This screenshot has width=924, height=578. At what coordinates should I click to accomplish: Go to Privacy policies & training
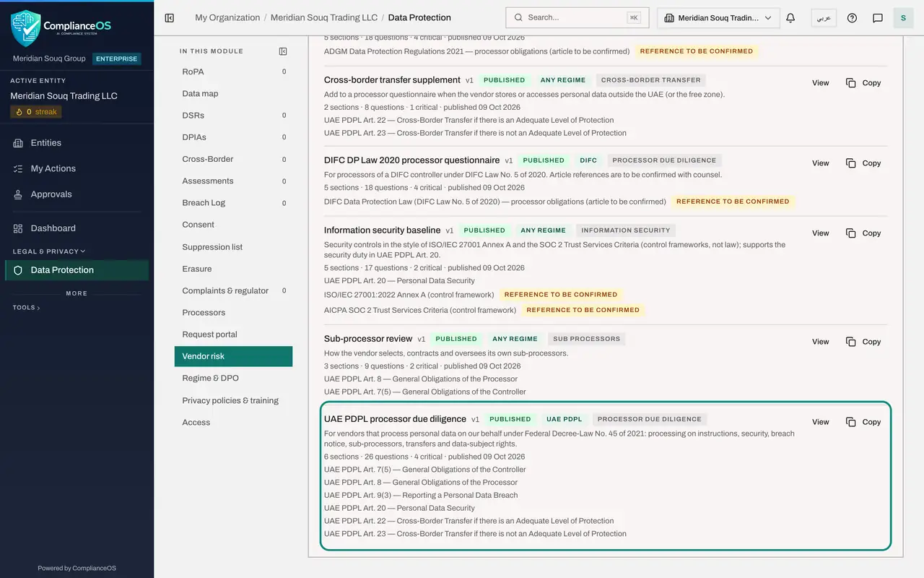click(x=233, y=400)
